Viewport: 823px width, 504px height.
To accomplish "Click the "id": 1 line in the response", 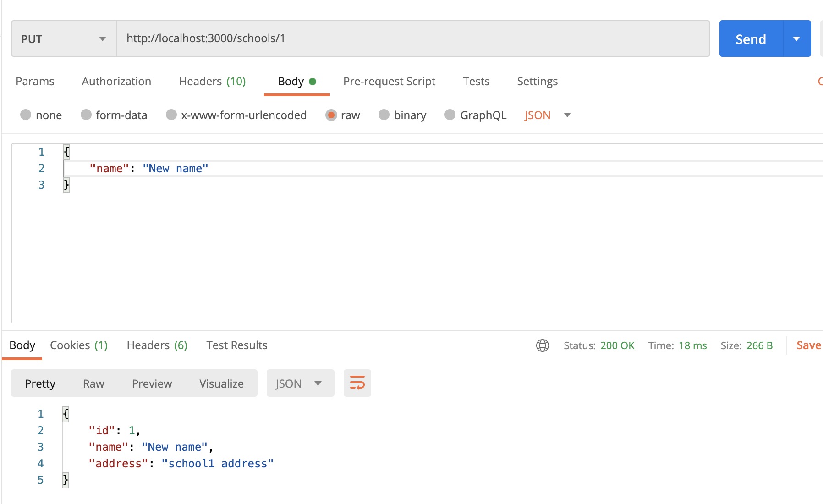I will tap(115, 430).
